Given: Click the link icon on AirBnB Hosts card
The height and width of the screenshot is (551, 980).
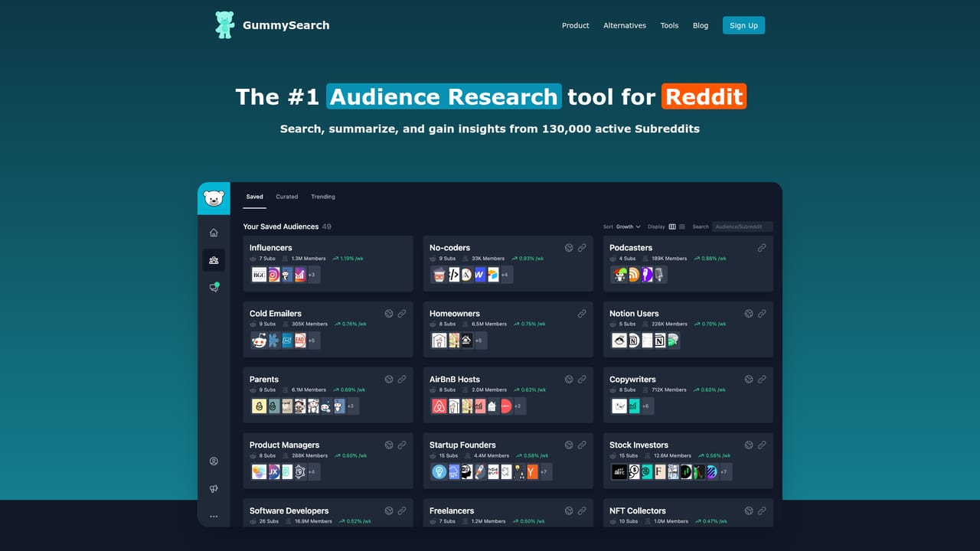Looking at the screenshot, I should (x=582, y=380).
